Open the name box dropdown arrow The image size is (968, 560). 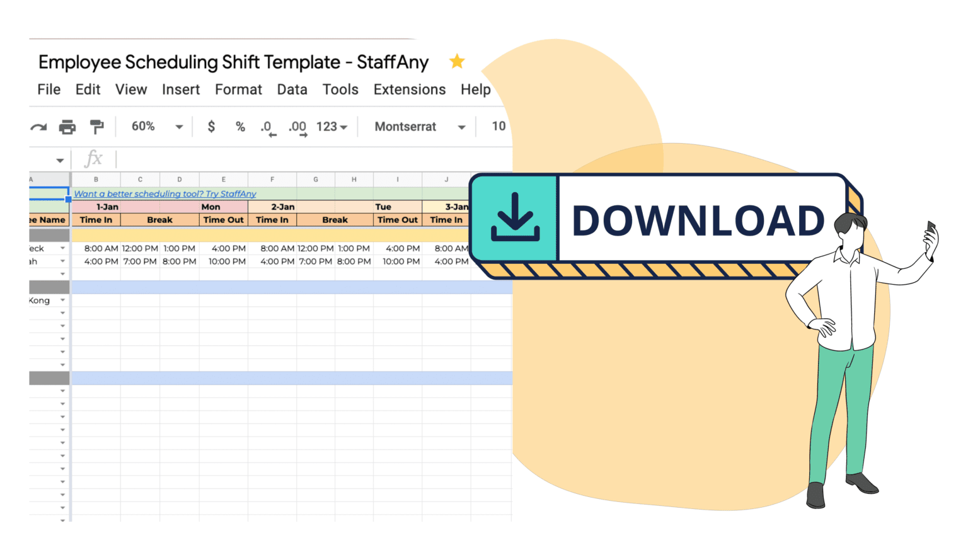point(59,160)
